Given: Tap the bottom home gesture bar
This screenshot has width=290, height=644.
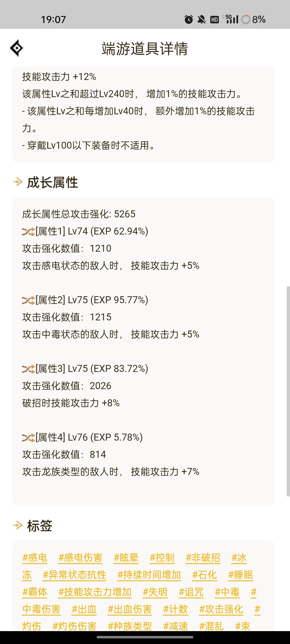Looking at the screenshot, I should (x=145, y=637).
